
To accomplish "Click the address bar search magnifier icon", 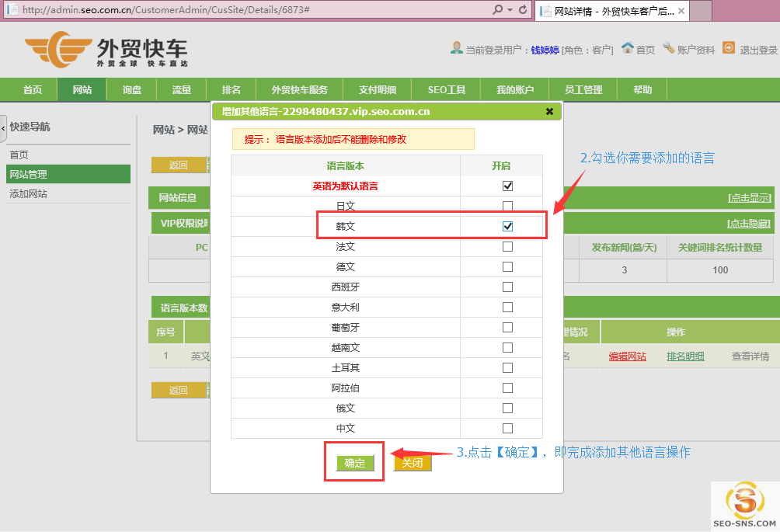I will point(498,10).
